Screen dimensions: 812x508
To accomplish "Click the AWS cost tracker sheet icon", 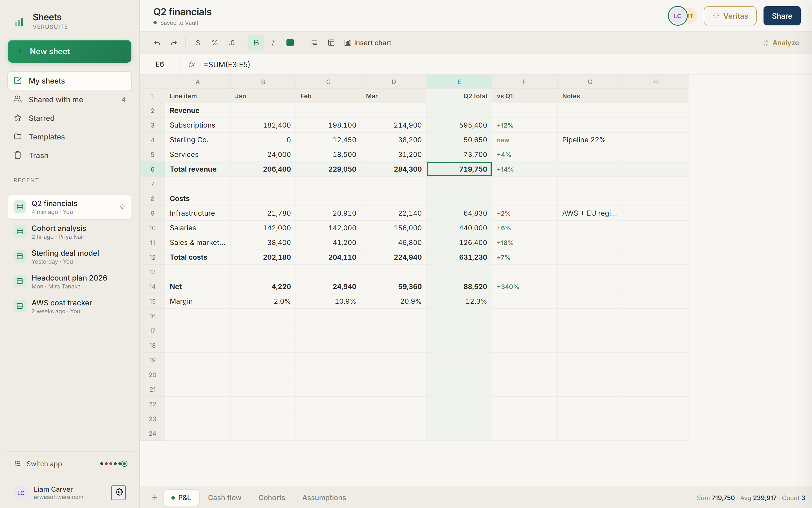I will (x=20, y=306).
